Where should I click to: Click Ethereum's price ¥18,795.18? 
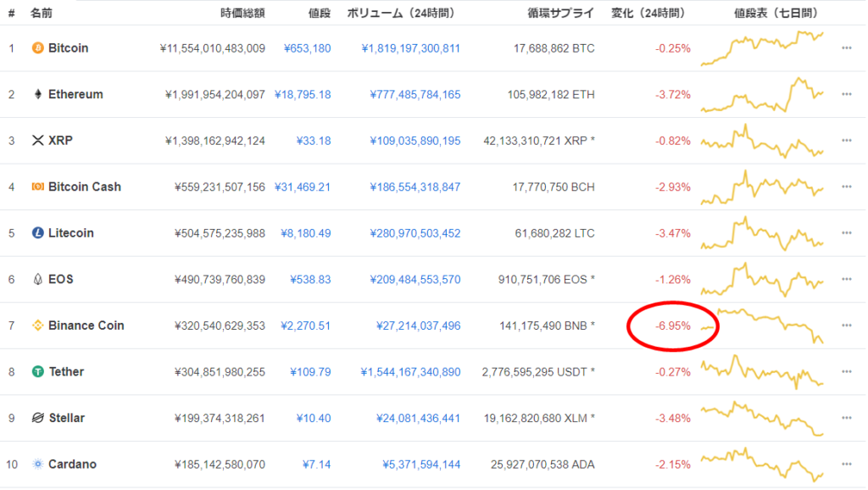(x=303, y=95)
